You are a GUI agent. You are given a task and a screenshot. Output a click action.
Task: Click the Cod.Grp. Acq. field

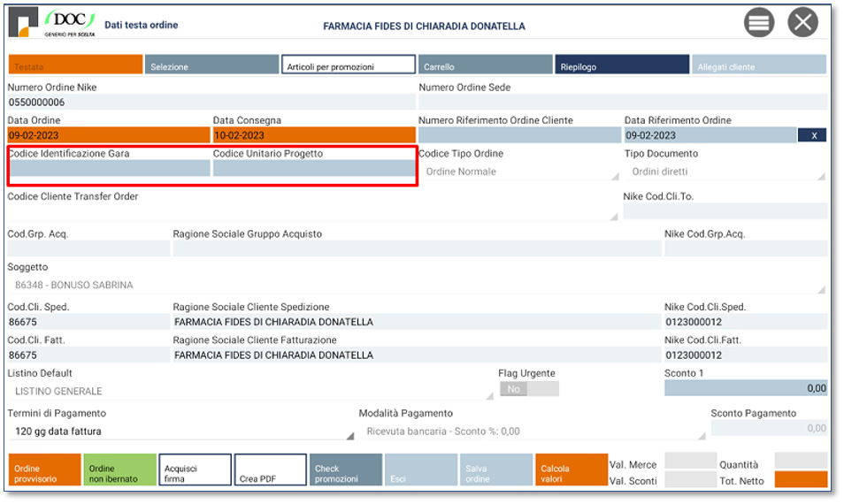(88, 248)
